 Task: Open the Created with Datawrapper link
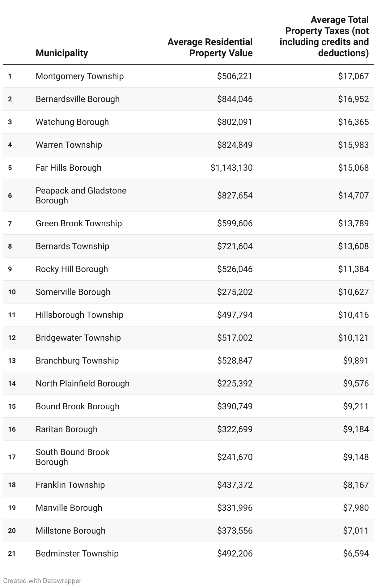(x=42, y=581)
